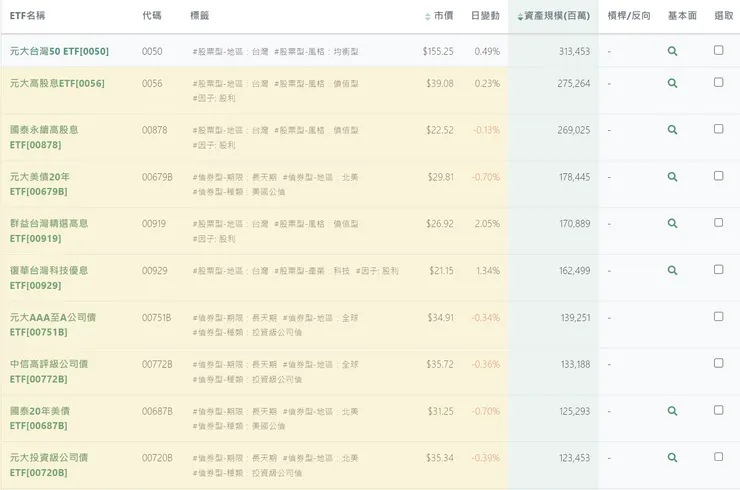Image resolution: width=740 pixels, height=490 pixels.
Task: View fundamentals icon for 元大美債20年 00679B
Action: (x=672, y=177)
